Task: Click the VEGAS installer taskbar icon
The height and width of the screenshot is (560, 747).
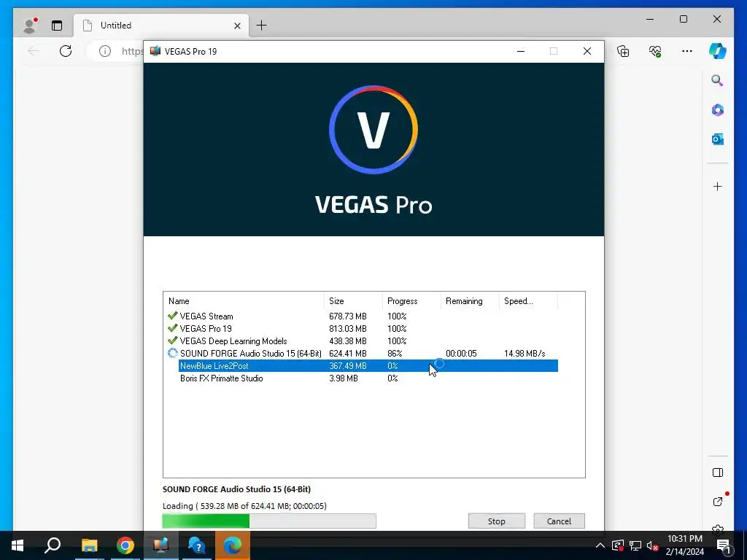Action: 161,545
